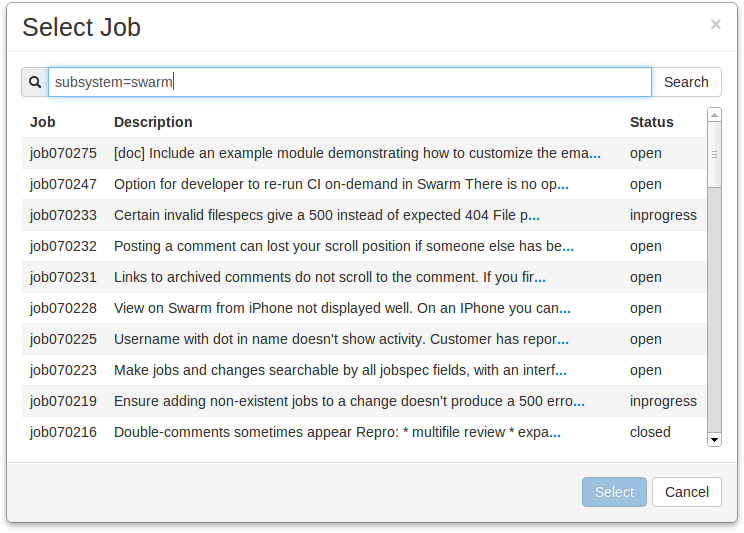Select job070233 in the job list

pos(364,215)
